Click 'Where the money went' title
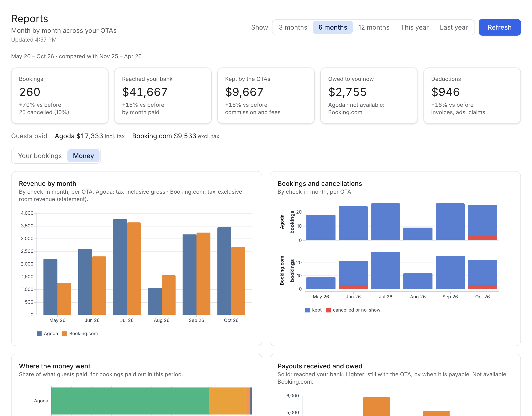Screen dimensions: 532x416 (x=54, y=366)
